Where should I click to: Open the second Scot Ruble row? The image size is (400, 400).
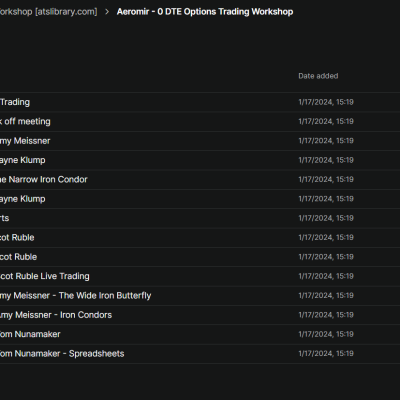[x=200, y=257]
